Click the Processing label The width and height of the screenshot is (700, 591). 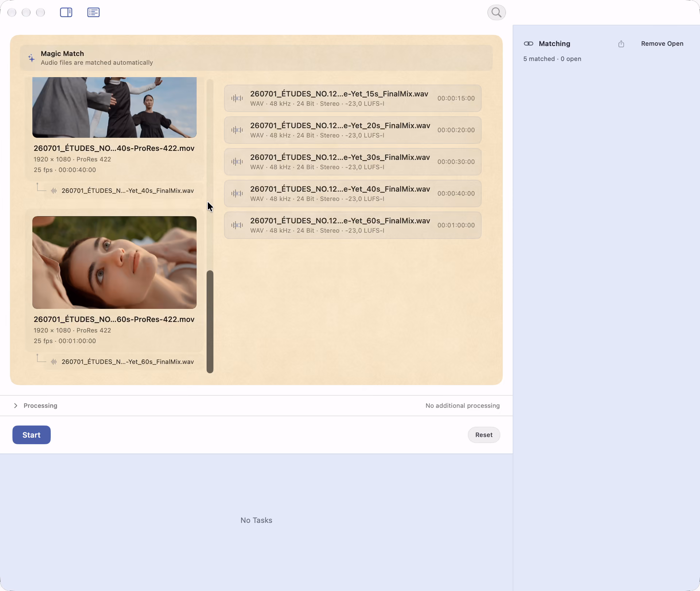point(40,406)
